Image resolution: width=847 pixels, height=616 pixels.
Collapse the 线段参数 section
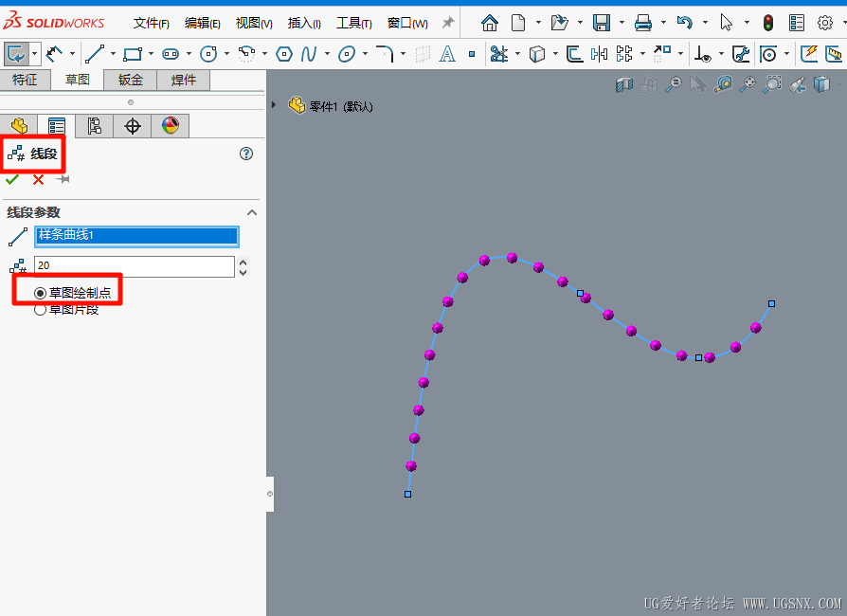tap(252, 212)
